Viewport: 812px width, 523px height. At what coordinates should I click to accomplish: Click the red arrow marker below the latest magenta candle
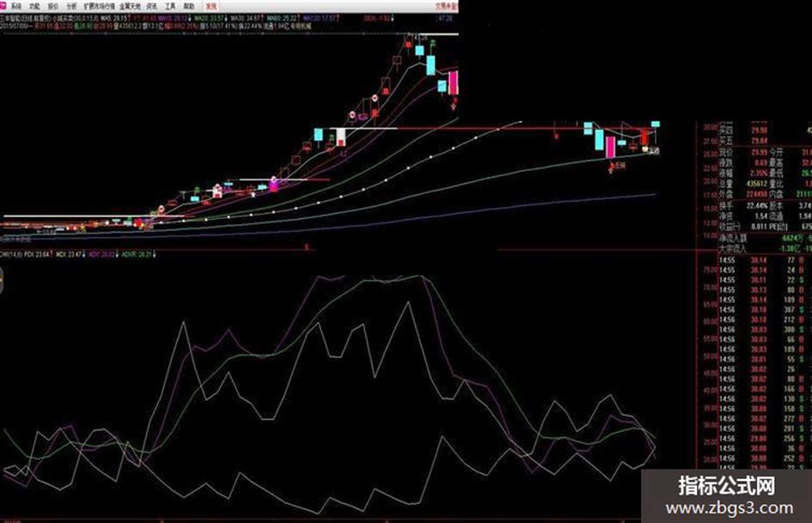pyautogui.click(x=455, y=104)
